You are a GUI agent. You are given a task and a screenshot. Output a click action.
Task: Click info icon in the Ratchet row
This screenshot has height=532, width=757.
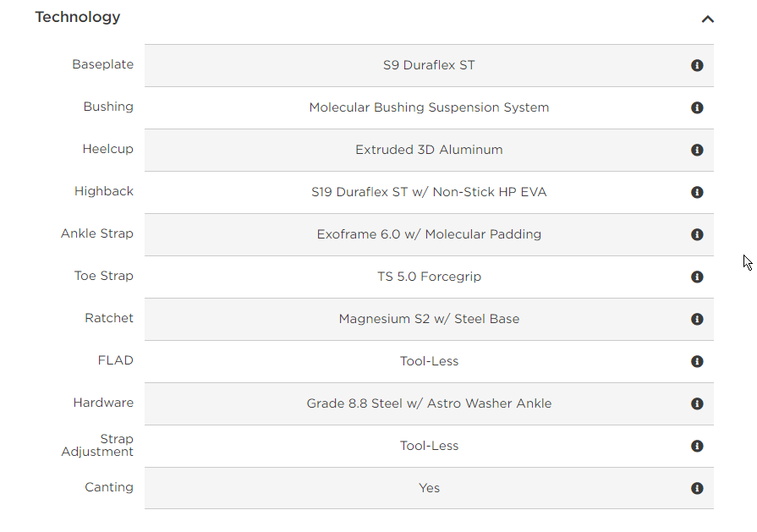[x=697, y=319]
